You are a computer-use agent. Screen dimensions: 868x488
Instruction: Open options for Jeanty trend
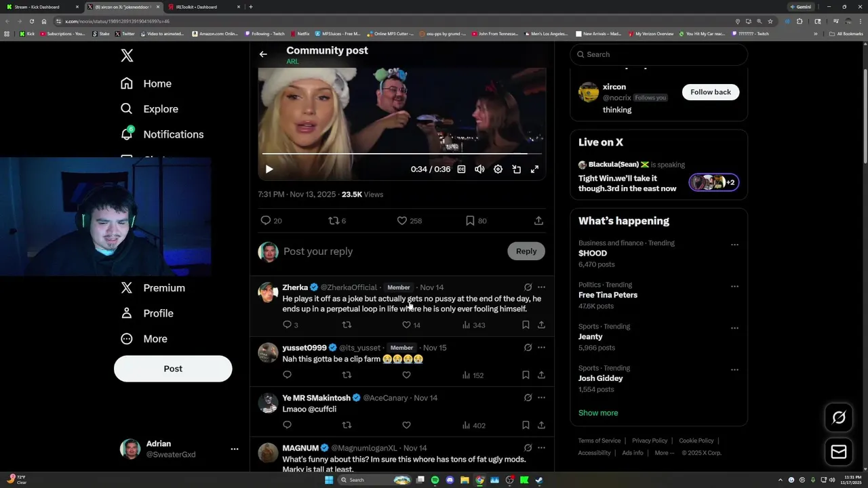coord(734,328)
